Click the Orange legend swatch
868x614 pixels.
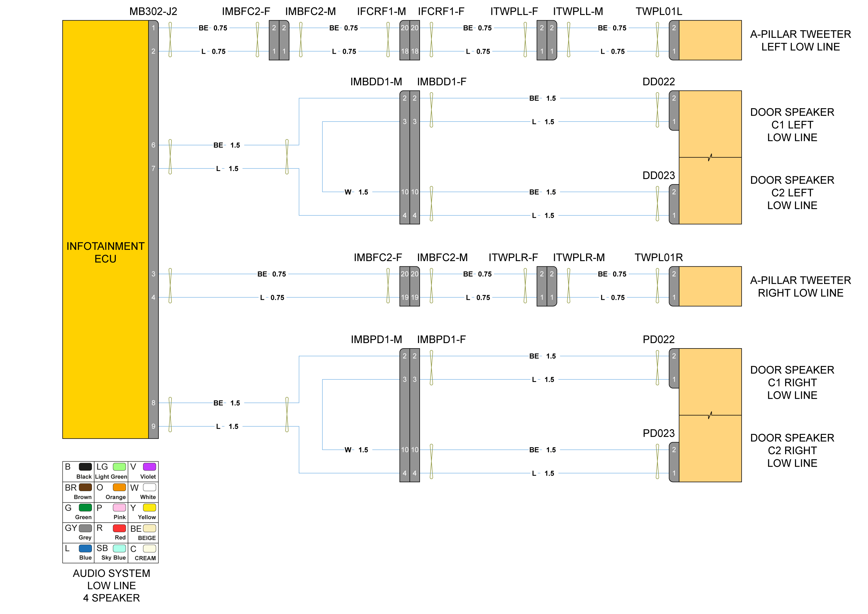click(119, 487)
